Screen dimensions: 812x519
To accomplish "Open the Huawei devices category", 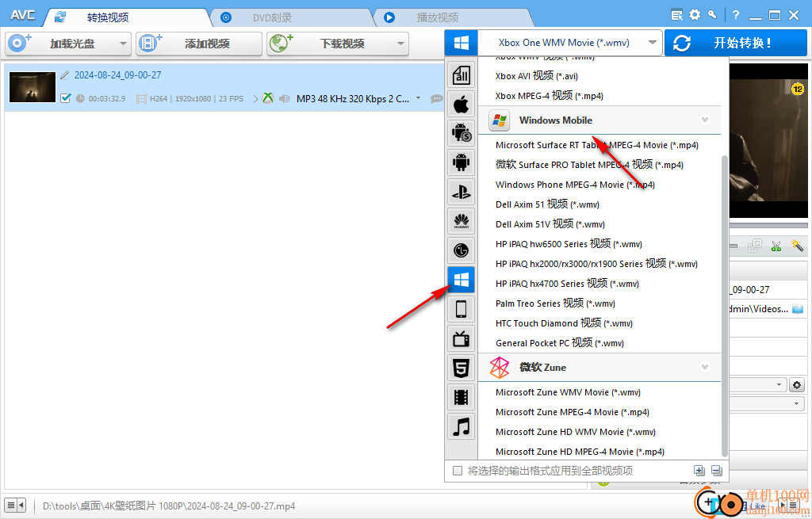I will pyautogui.click(x=461, y=222).
